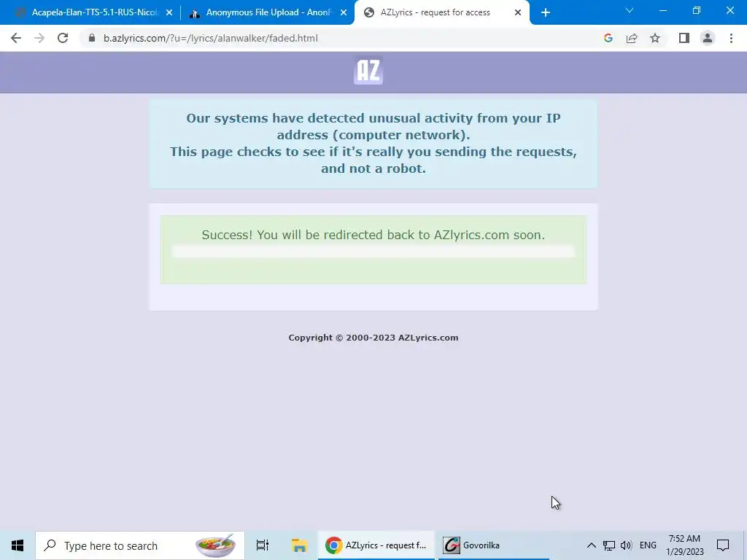The width and height of the screenshot is (747, 560).
Task: Close the Anonymous File Upload tab
Action: click(x=344, y=12)
